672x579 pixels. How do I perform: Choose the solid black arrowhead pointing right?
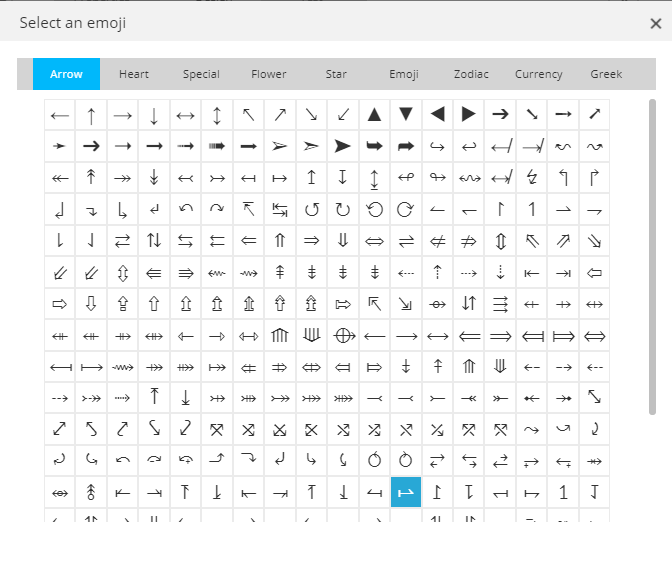[x=343, y=146]
